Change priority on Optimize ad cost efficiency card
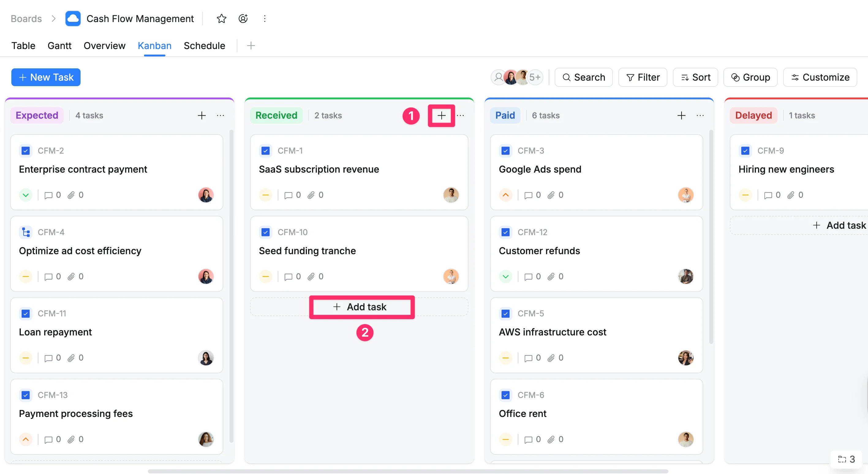868x474 pixels. click(26, 277)
